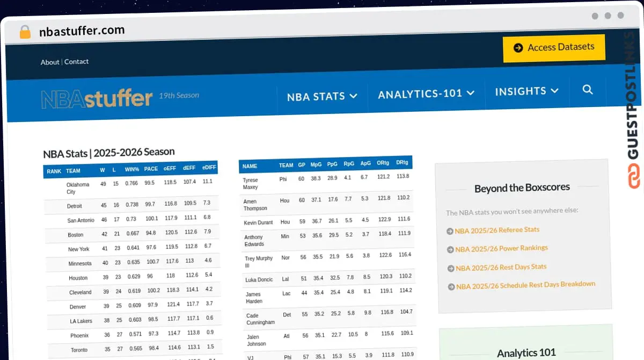Go to the Contact page

(x=77, y=62)
